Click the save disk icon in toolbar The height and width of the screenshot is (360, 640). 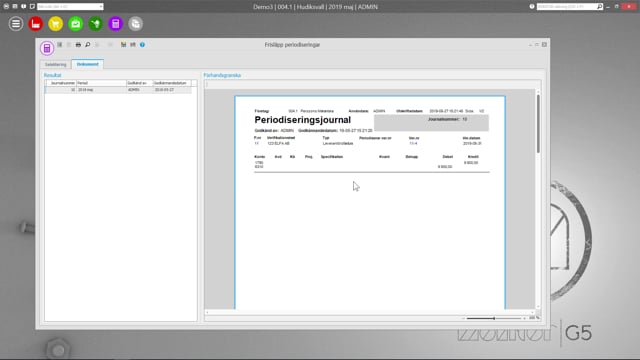pyautogui.click(x=123, y=44)
